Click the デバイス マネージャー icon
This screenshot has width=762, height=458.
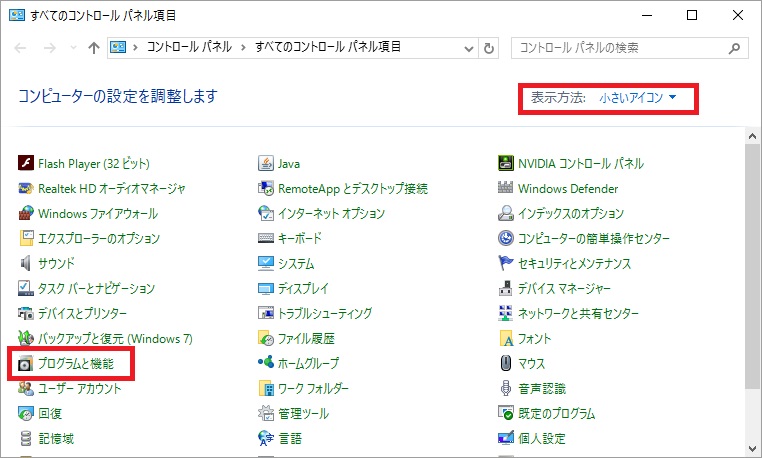(x=506, y=288)
